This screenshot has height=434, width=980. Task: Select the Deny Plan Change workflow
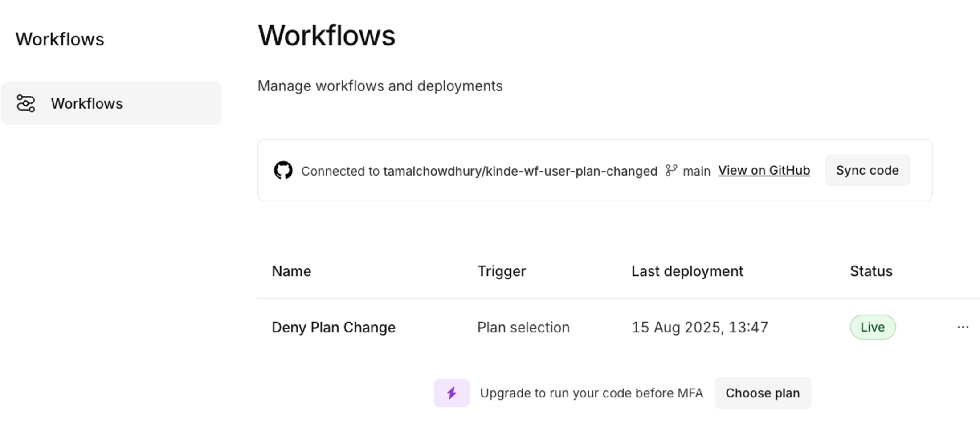(333, 327)
